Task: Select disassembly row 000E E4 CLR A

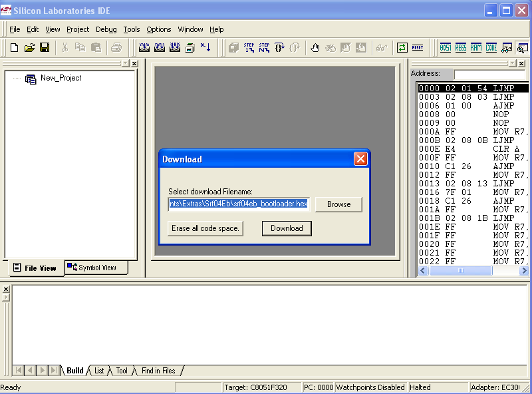Action: click(473, 149)
